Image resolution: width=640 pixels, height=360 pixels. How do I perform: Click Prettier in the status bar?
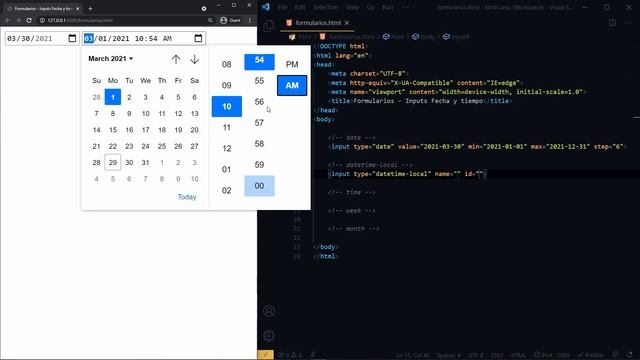pos(590,355)
